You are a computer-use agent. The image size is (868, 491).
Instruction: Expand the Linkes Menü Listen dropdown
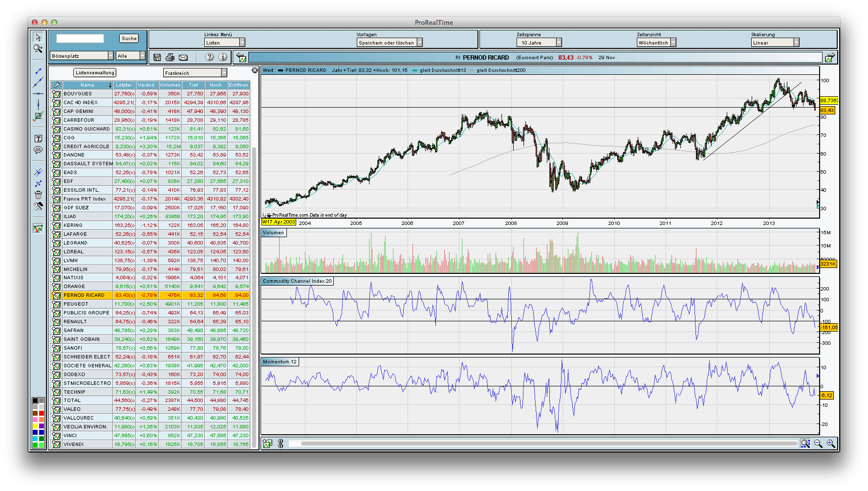[x=225, y=43]
